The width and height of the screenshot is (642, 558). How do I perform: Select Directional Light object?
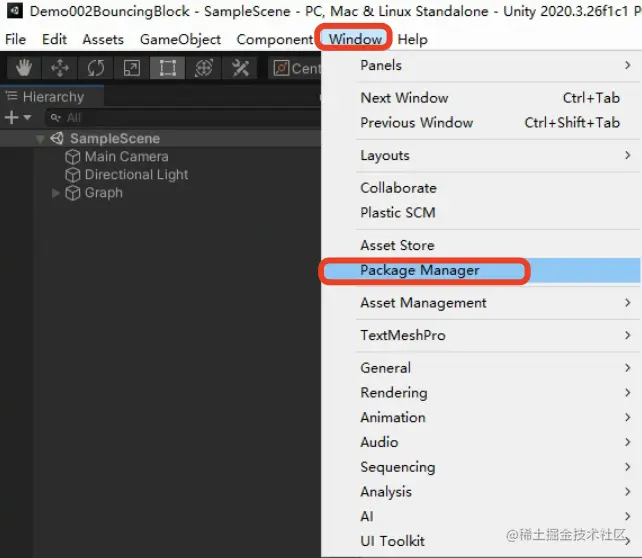pos(136,174)
